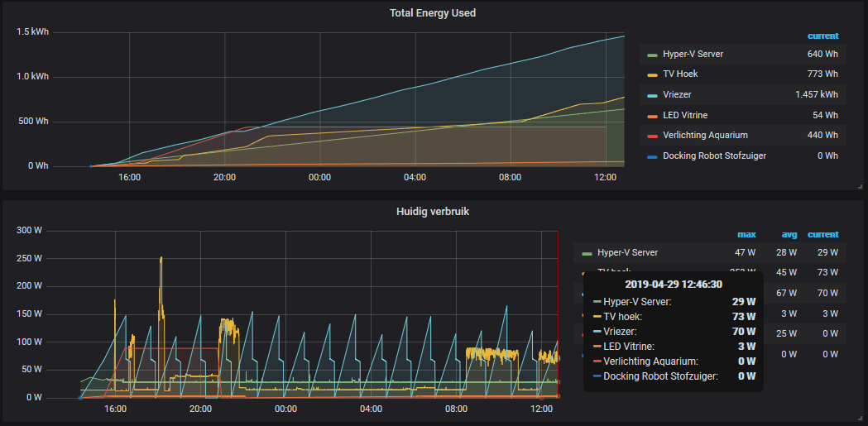Click the 640 Wh value for Hyper-V Server

[822, 55]
